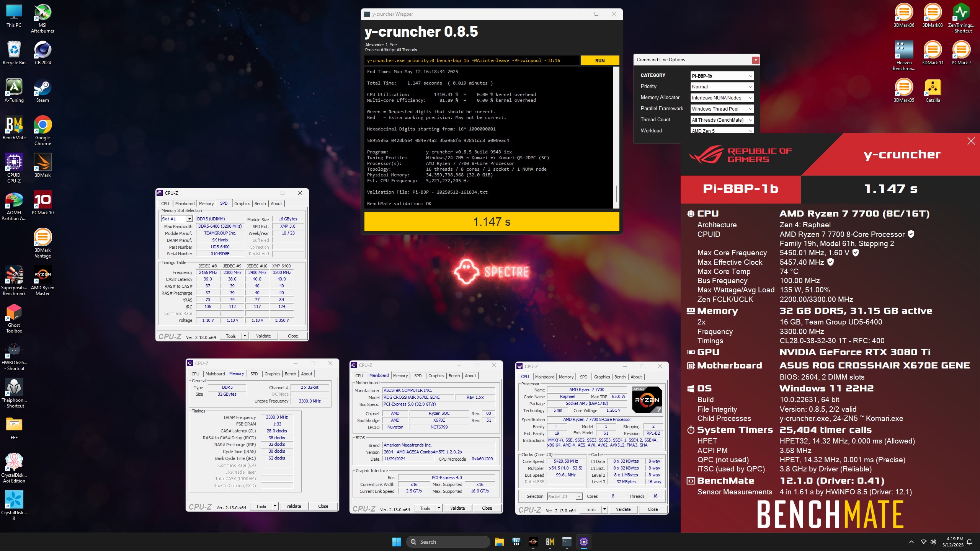Click BenchMate icon in taskbar

(550, 542)
